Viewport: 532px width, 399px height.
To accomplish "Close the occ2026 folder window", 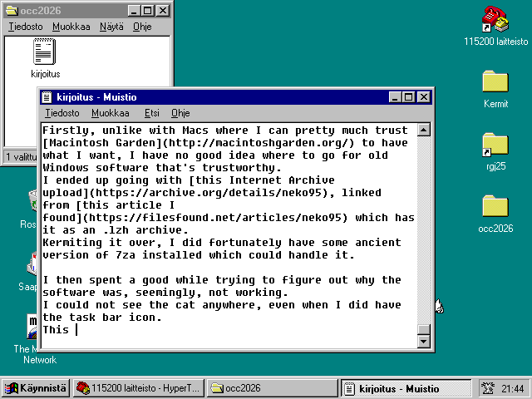I will tap(163, 11).
